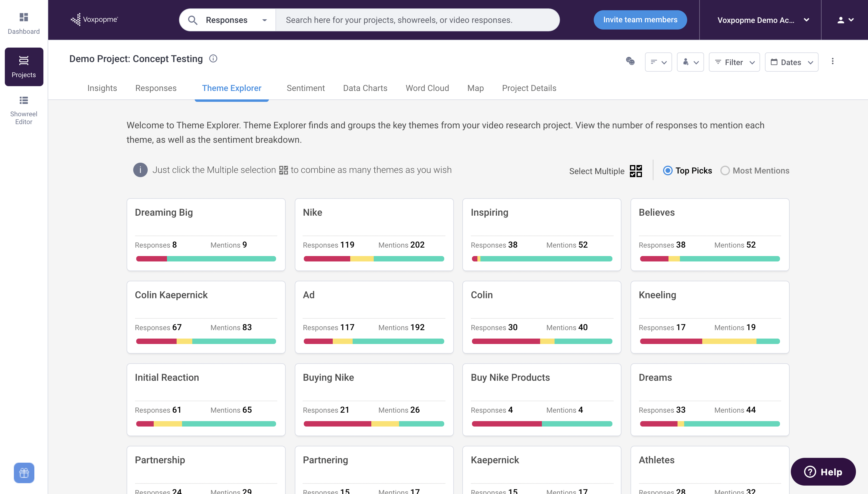
Task: Click the Partnership theme title
Action: pos(160,460)
